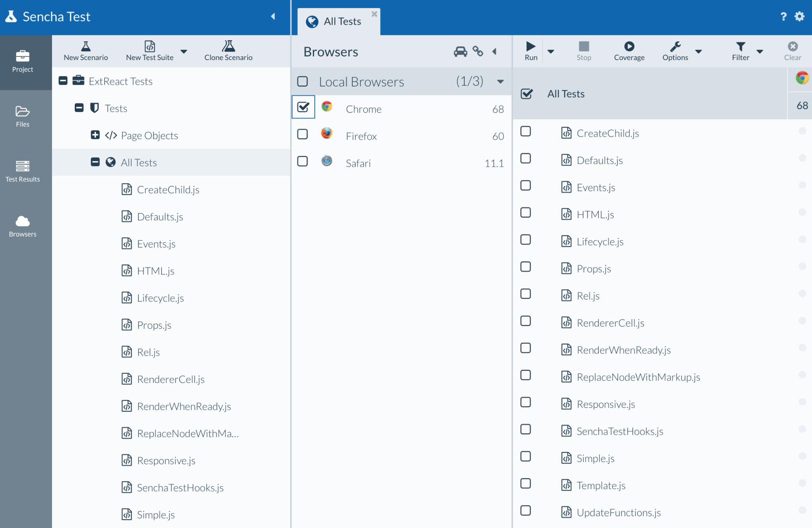Click the Sencha Test logo icon
This screenshot has height=528, width=812.
pyautogui.click(x=11, y=16)
